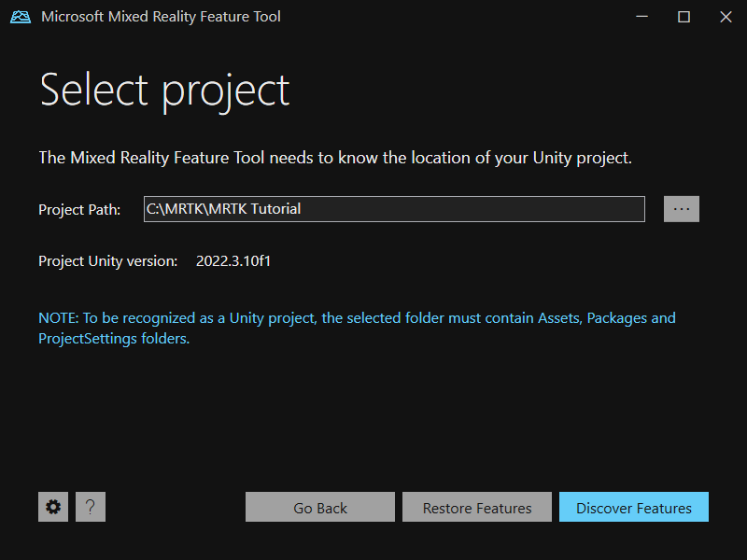Maximize the application window
Screen dimensions: 747x560
pyautogui.click(x=684, y=16)
